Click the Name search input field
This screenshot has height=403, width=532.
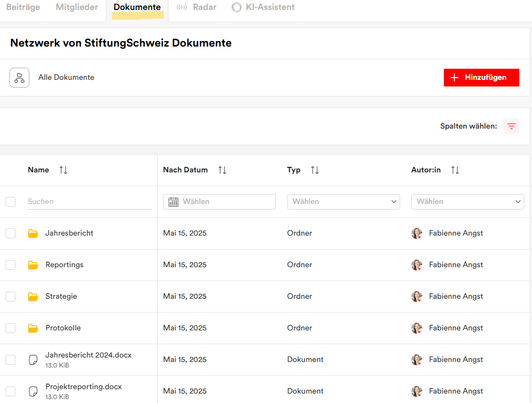[x=89, y=202]
